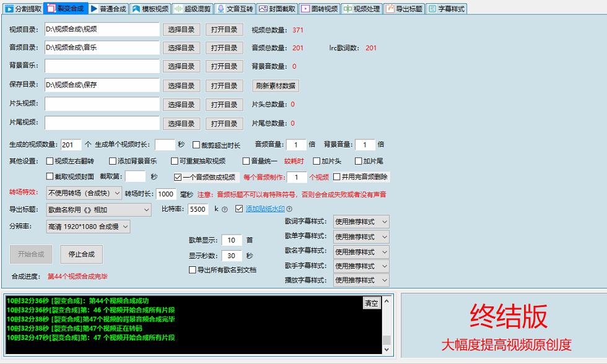This screenshot has width=607, height=364.
Task: Open the 转场特效 dropdown
Action: (x=84, y=193)
